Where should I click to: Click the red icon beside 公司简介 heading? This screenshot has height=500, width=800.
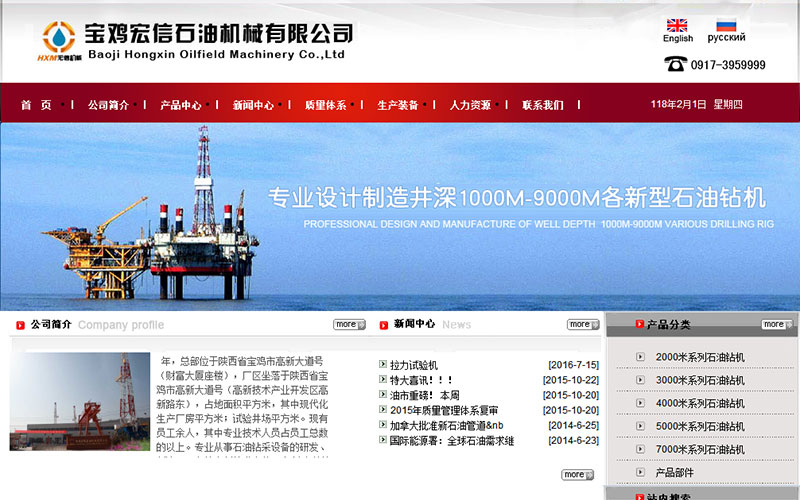click(x=20, y=325)
